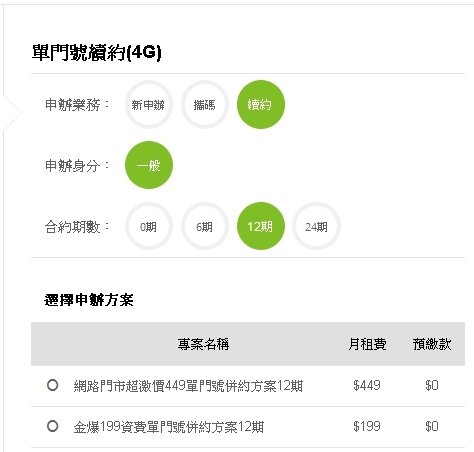Switch to the 24期 contract term
The width and height of the screenshot is (474, 452).
tap(316, 226)
